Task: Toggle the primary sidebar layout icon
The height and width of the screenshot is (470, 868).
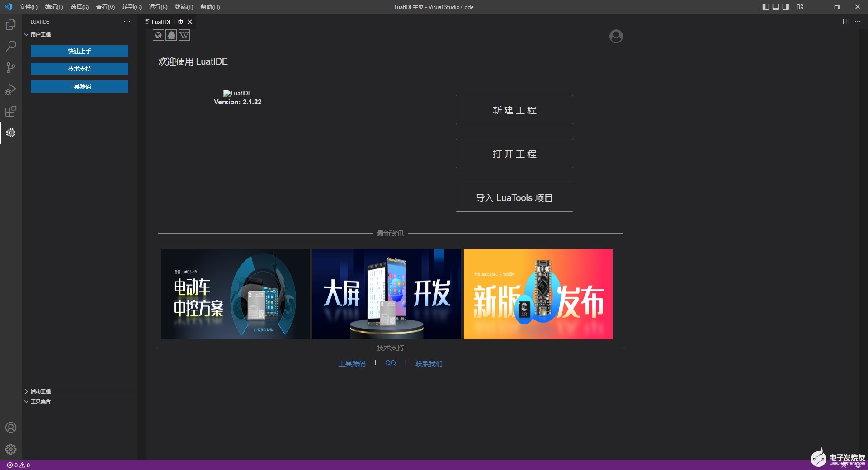Action: pyautogui.click(x=765, y=7)
